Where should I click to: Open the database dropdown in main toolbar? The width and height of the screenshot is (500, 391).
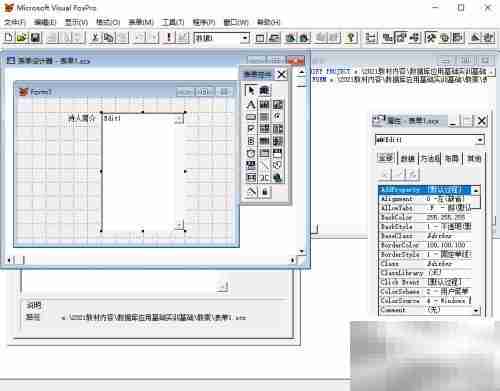click(245, 38)
